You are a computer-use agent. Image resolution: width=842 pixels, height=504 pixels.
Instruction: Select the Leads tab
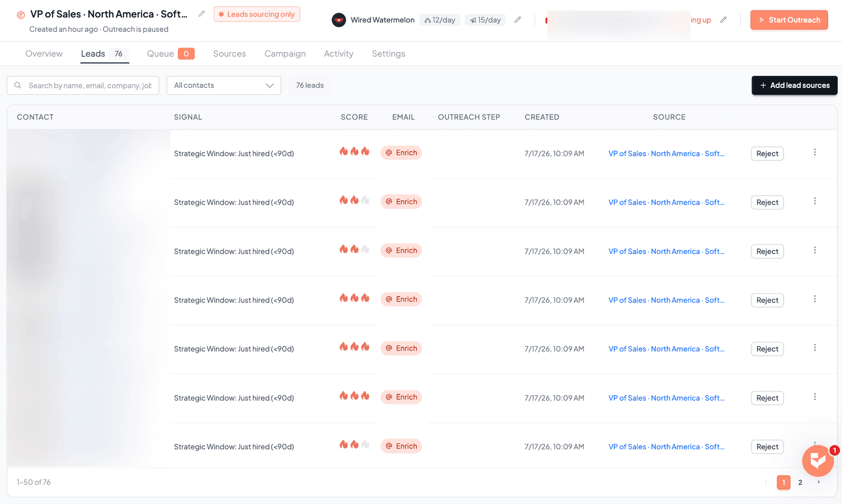(104, 54)
